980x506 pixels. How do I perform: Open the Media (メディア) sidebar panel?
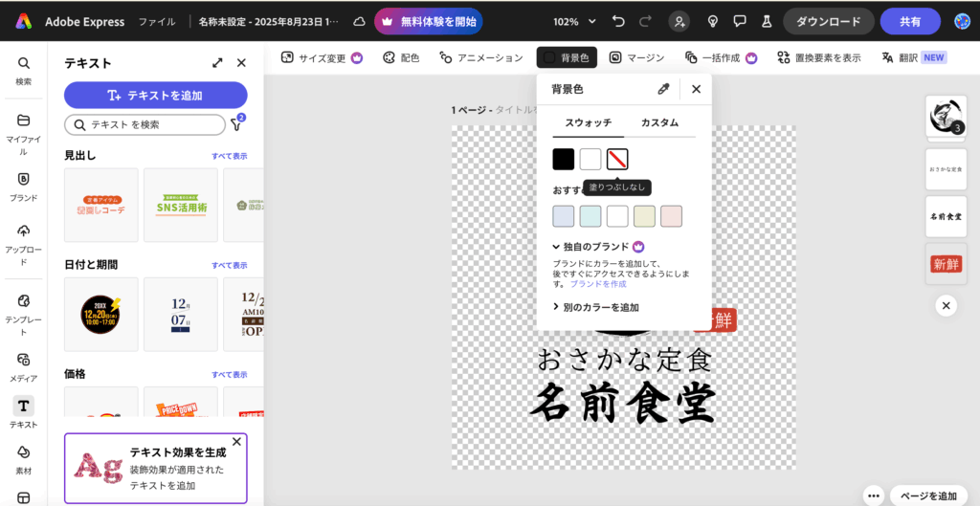[x=24, y=365]
